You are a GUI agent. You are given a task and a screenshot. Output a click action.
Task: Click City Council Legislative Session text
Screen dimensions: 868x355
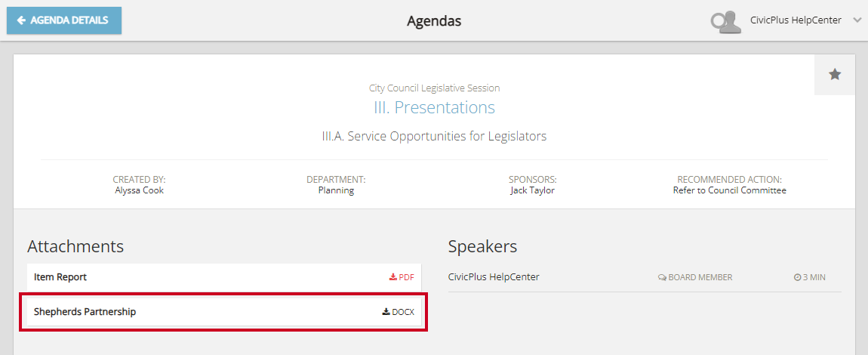click(x=434, y=88)
